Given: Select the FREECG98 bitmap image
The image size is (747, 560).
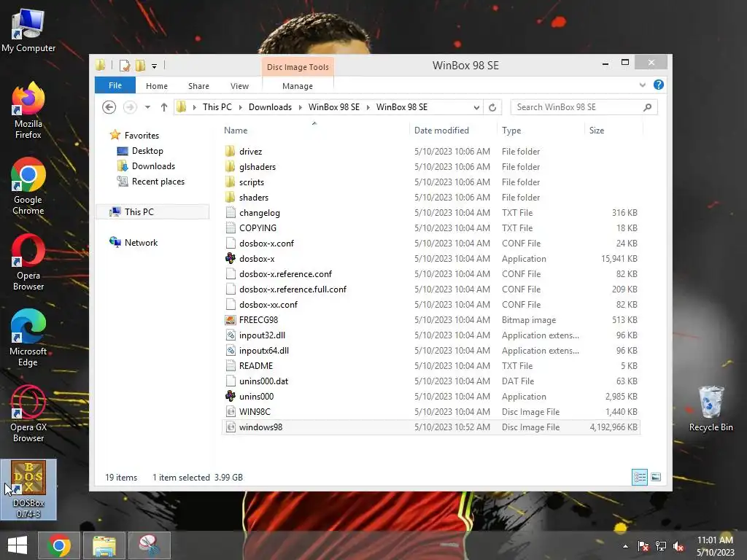Looking at the screenshot, I should [430, 319].
